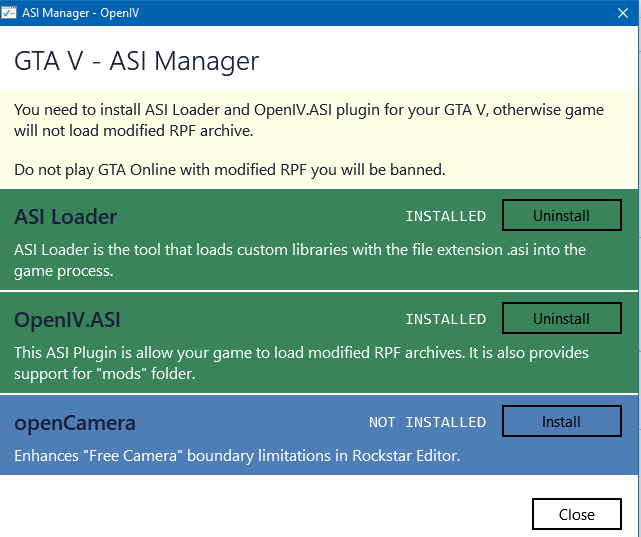The width and height of the screenshot is (641, 537).
Task: Click the yellow ASI Loader requirement notice
Action: coord(308,119)
